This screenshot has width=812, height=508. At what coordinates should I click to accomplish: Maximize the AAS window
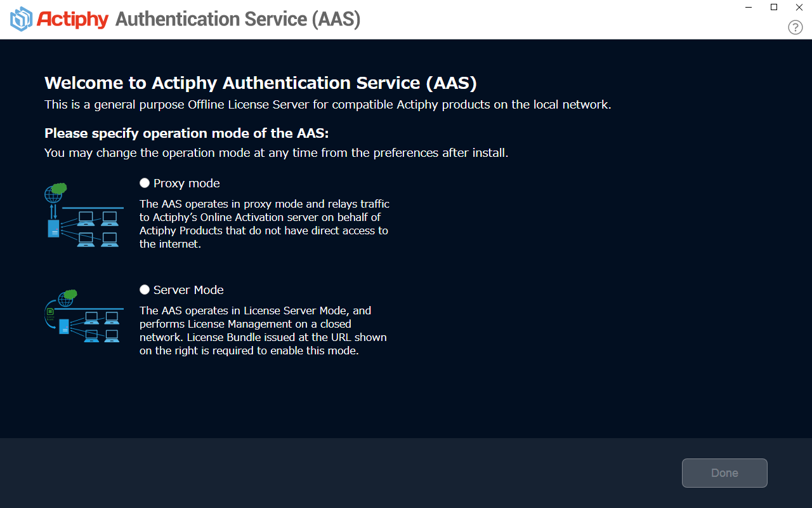coord(774,7)
